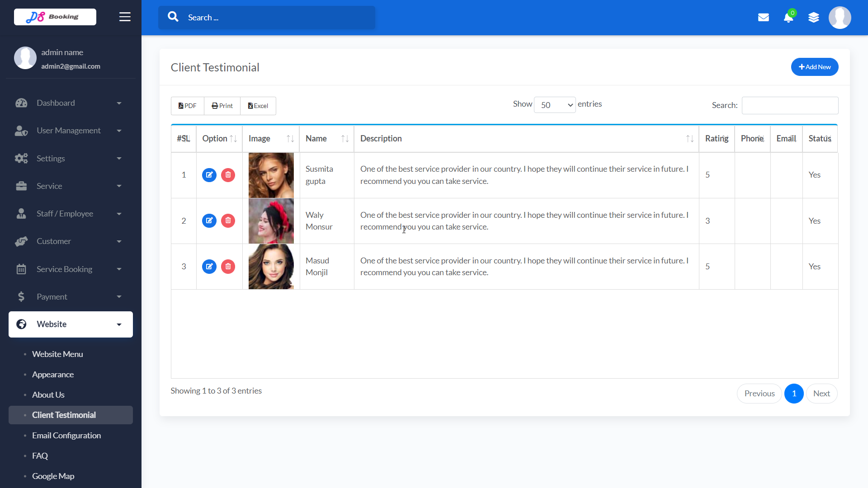Click the Add New button
This screenshot has height=488, width=868.
point(815,67)
